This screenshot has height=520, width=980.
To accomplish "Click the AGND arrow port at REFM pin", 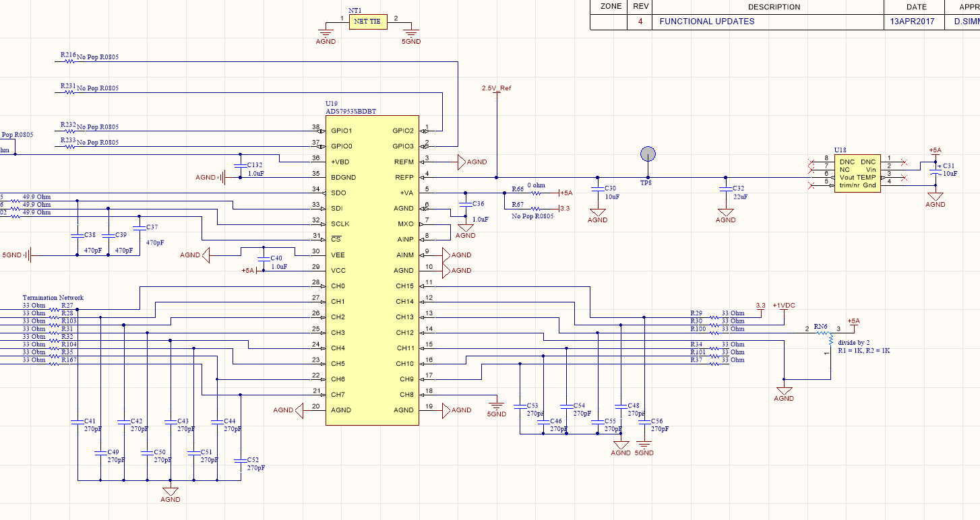I will click(462, 162).
